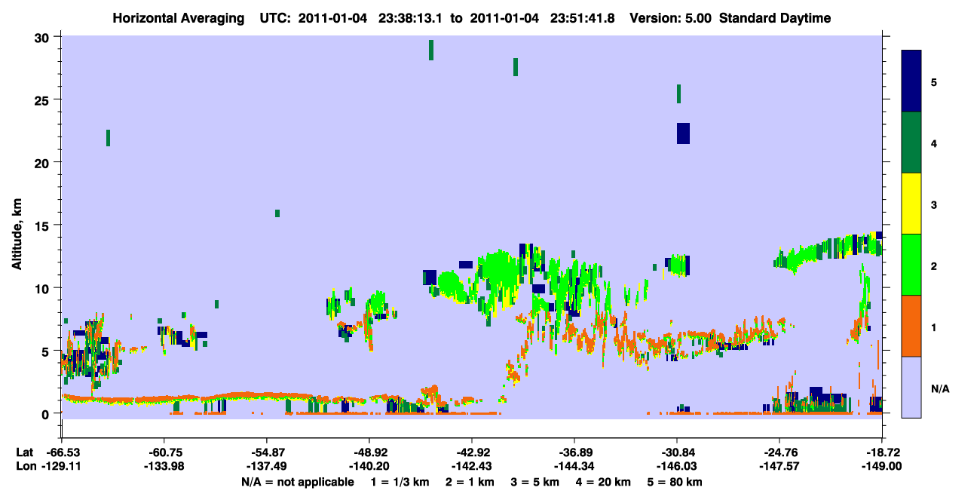Click the legend text '1 = 1/3 km'
Image resolution: width=980 pixels, height=503 pixels.
[400, 482]
